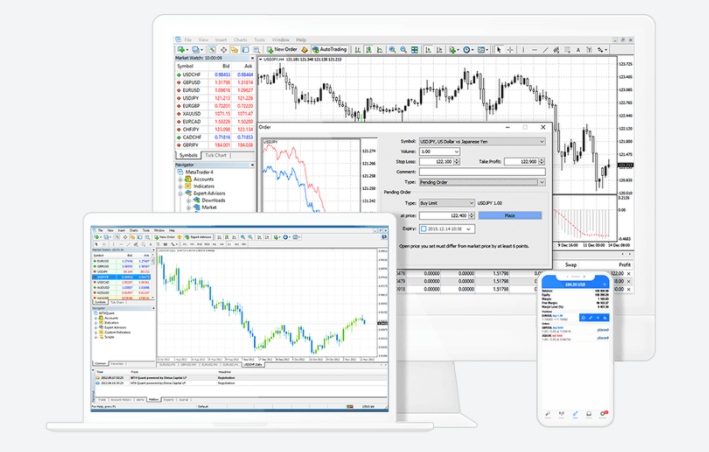Click Place button in Order dialog
709x452 pixels.
[x=510, y=216]
